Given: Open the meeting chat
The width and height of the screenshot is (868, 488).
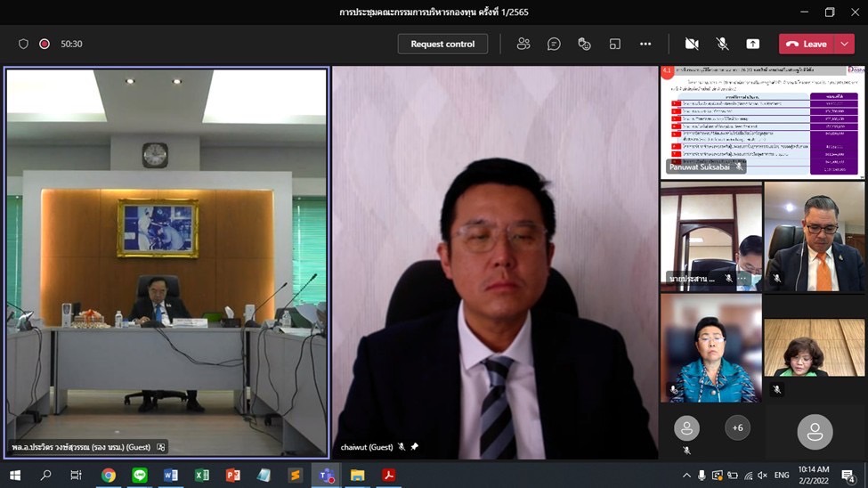Looking at the screenshot, I should pyautogui.click(x=554, y=44).
